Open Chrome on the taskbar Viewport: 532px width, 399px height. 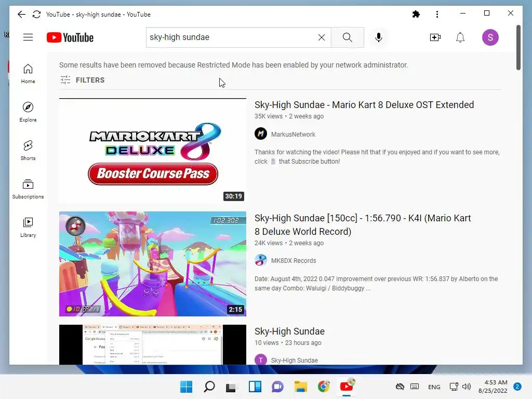click(x=324, y=387)
